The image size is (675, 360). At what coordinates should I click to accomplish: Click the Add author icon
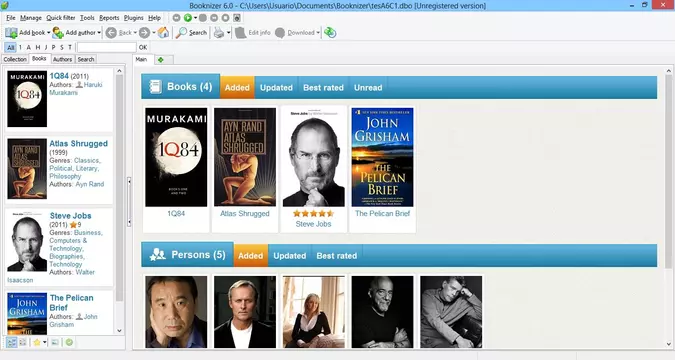pyautogui.click(x=58, y=33)
